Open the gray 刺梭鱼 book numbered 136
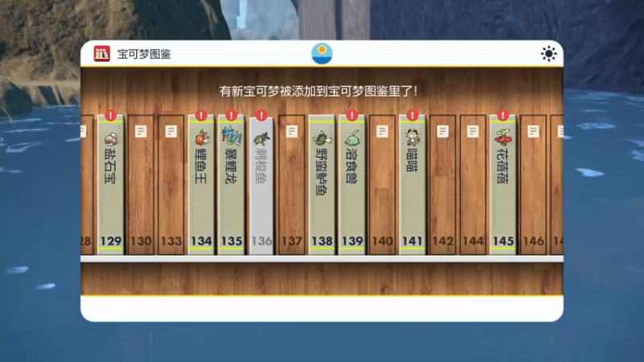The width and height of the screenshot is (644, 362). tap(262, 186)
